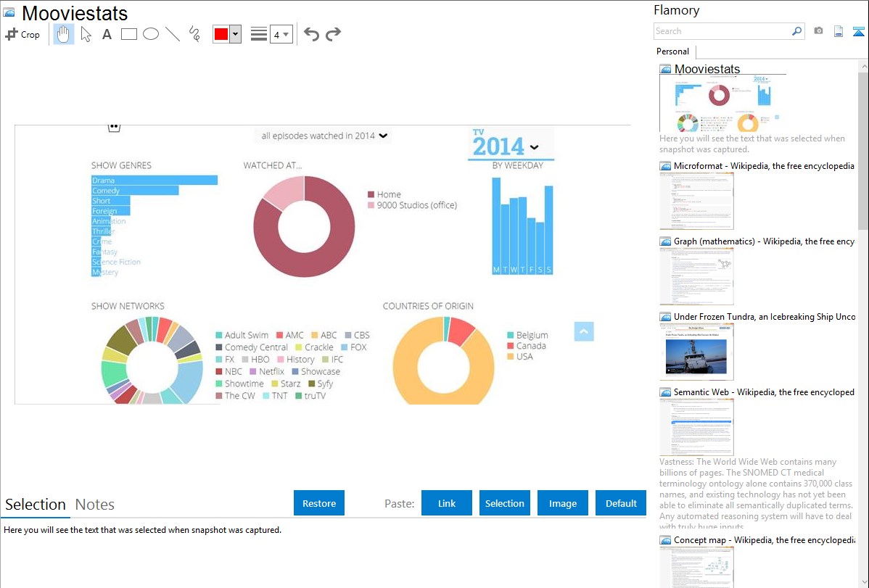Open the color picker dropdown arrow
This screenshot has width=869, height=588.
[x=235, y=34]
